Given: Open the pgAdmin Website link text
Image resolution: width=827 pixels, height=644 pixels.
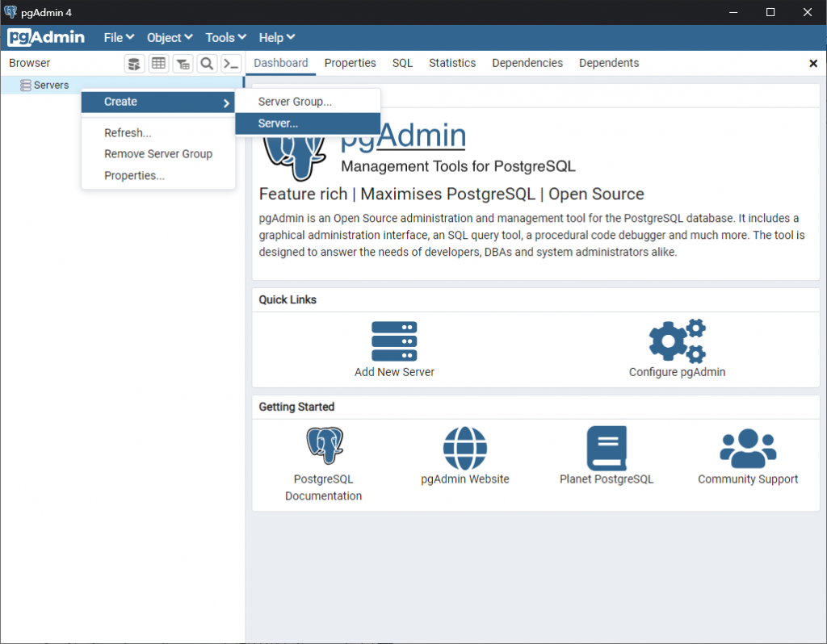Looking at the screenshot, I should click(x=464, y=479).
